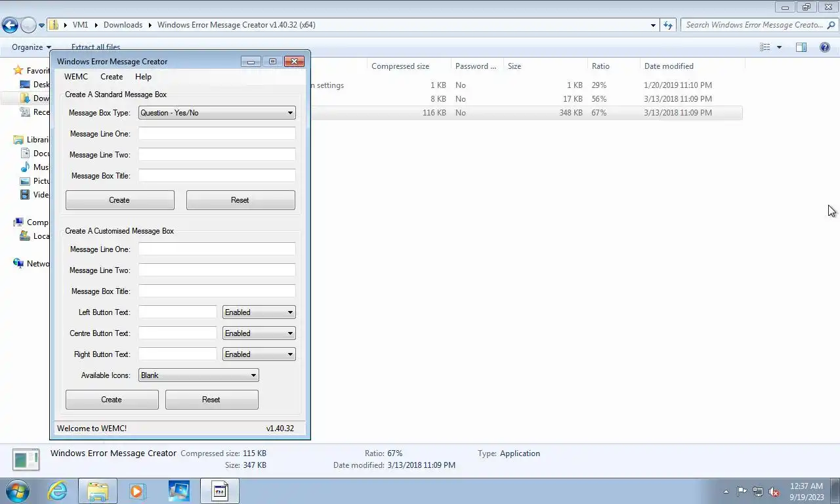840x504 pixels.
Task: Click the Right Button Text field
Action: coord(177,354)
